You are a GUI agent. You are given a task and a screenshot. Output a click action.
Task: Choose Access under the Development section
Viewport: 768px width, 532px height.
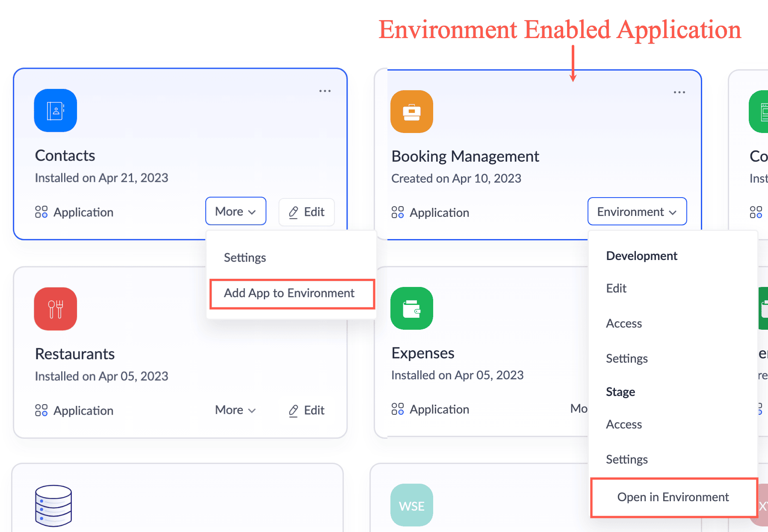point(624,323)
